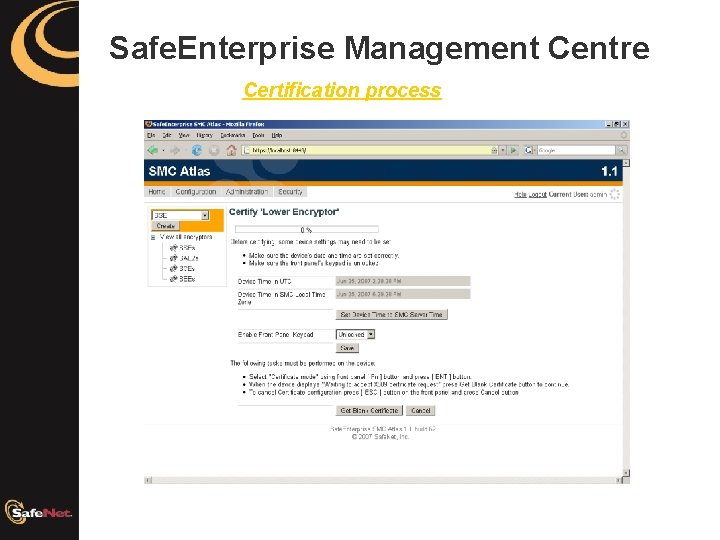Click the padlock icon in address bar

tap(494, 150)
